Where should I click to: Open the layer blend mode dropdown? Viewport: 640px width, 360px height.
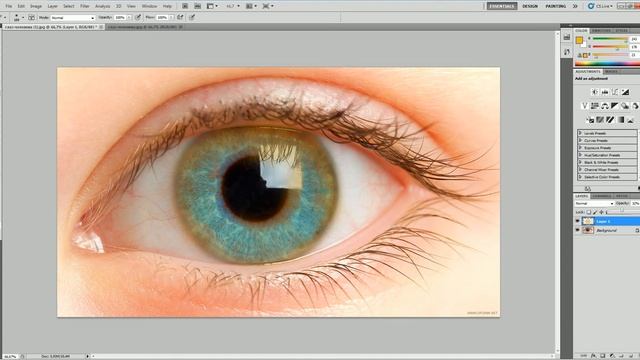(594, 203)
